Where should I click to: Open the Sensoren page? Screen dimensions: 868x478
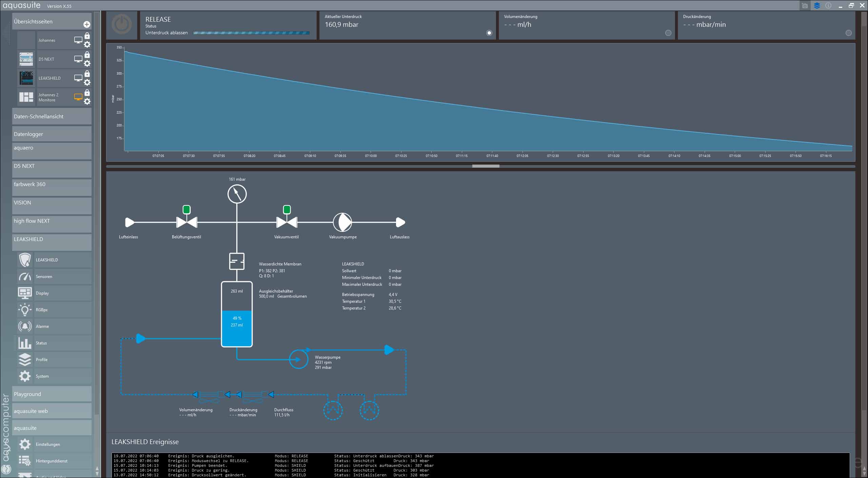(x=54, y=276)
